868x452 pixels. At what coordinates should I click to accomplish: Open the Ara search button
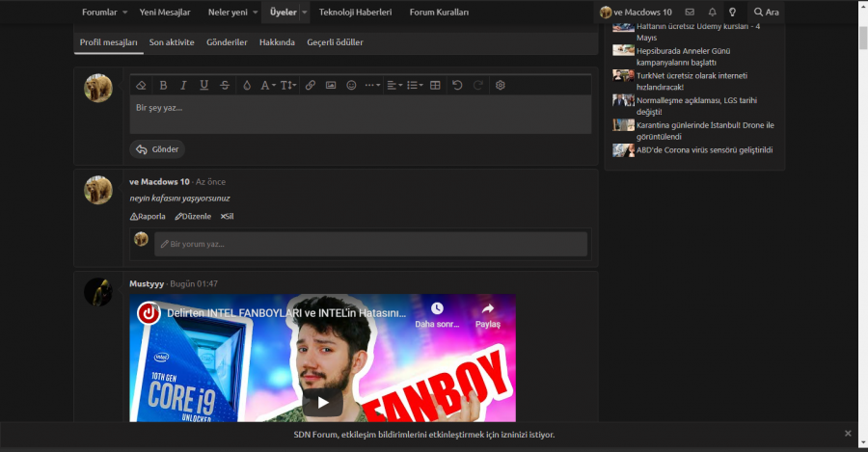[x=766, y=13]
